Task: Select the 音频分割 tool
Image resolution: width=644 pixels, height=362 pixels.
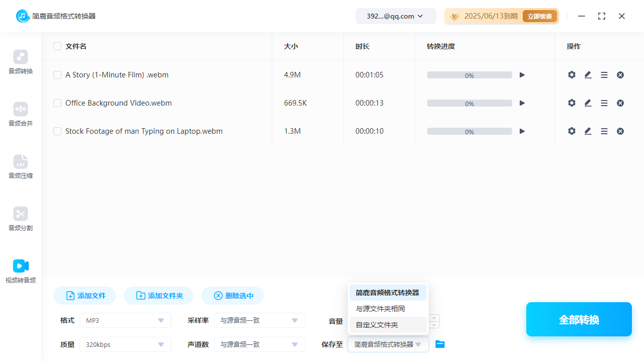Action: tap(20, 219)
